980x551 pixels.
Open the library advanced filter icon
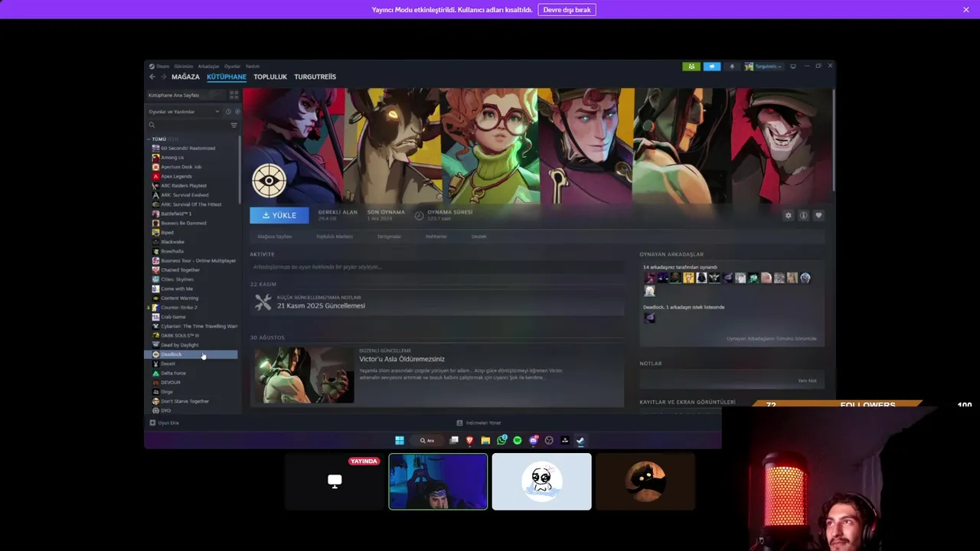(x=234, y=125)
